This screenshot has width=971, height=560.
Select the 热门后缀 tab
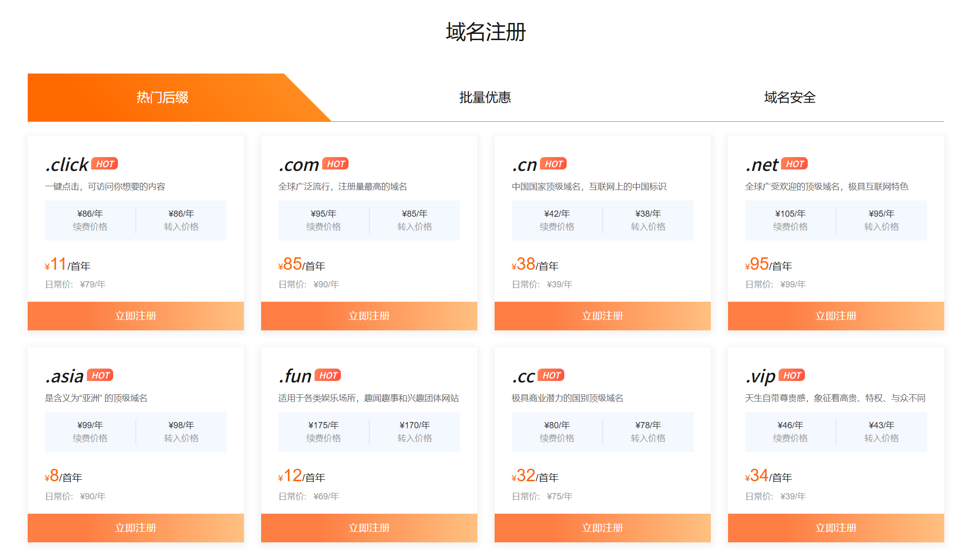point(162,97)
